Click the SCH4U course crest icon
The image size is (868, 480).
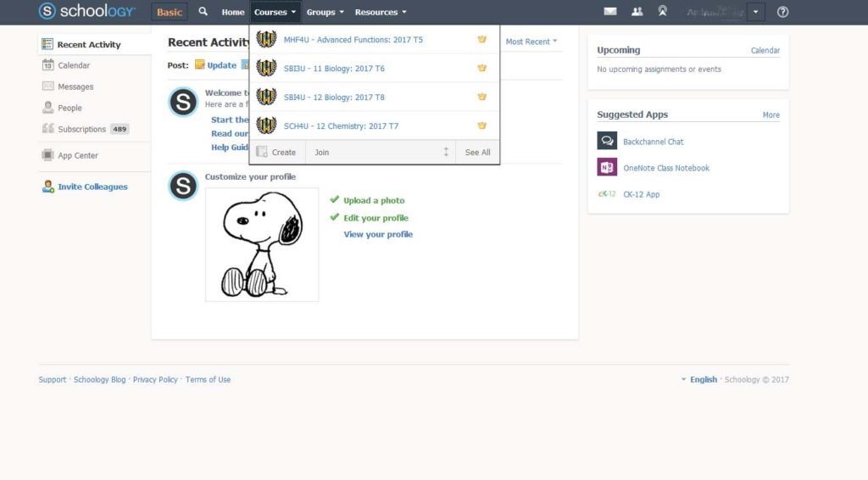266,126
